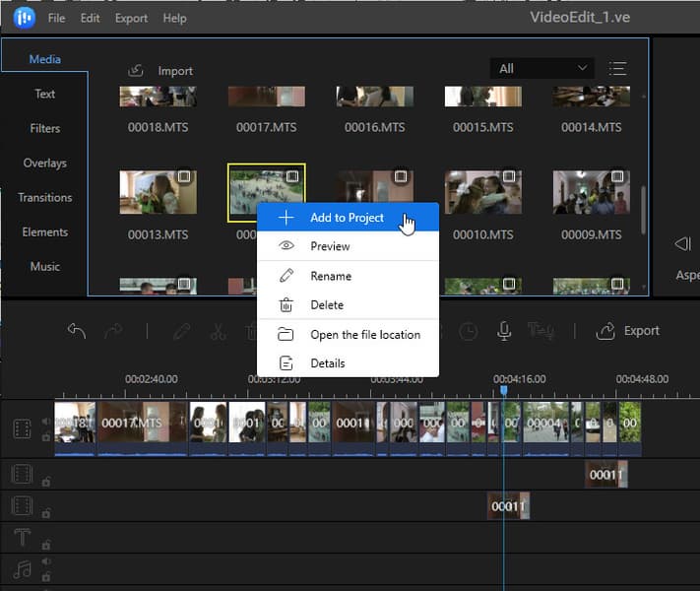
Task: Select the pencil Edit tool
Action: pyautogui.click(x=181, y=331)
